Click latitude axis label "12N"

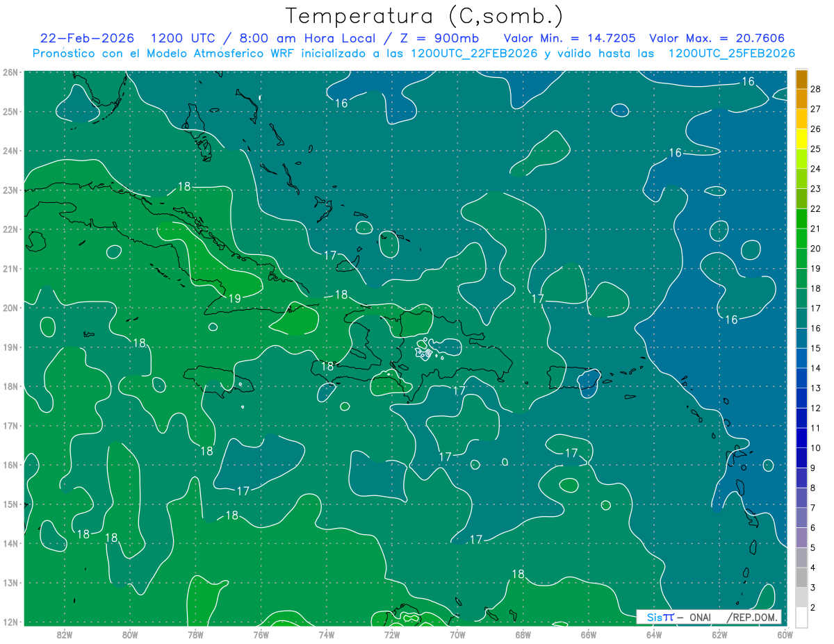pyautogui.click(x=10, y=622)
